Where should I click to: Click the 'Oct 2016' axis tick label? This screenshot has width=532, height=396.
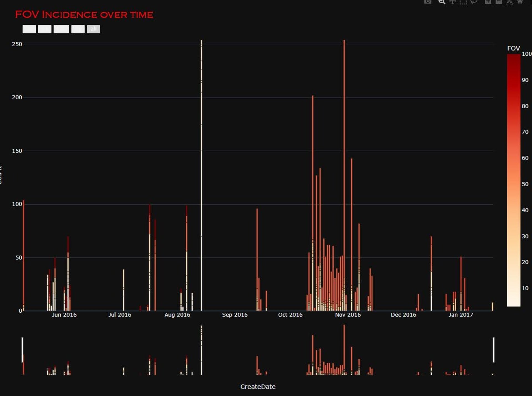tap(290, 315)
